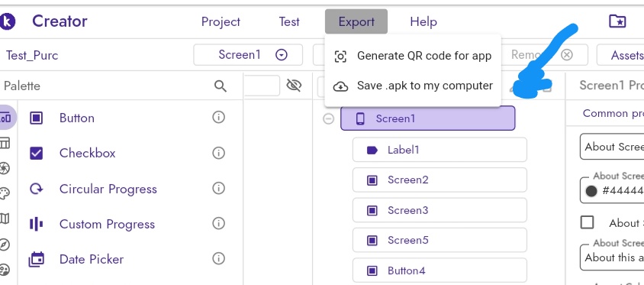Viewport: 644px width, 285px height.
Task: Toggle the hidden components eye icon
Action: [294, 86]
